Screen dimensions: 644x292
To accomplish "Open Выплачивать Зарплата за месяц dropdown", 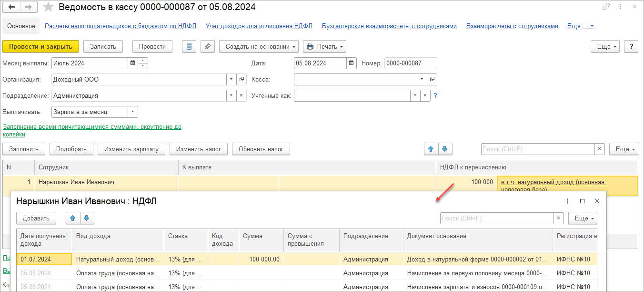I will pos(132,112).
